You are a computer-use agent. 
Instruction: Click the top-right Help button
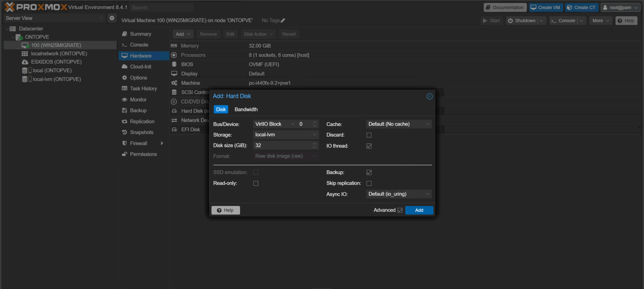tap(626, 21)
